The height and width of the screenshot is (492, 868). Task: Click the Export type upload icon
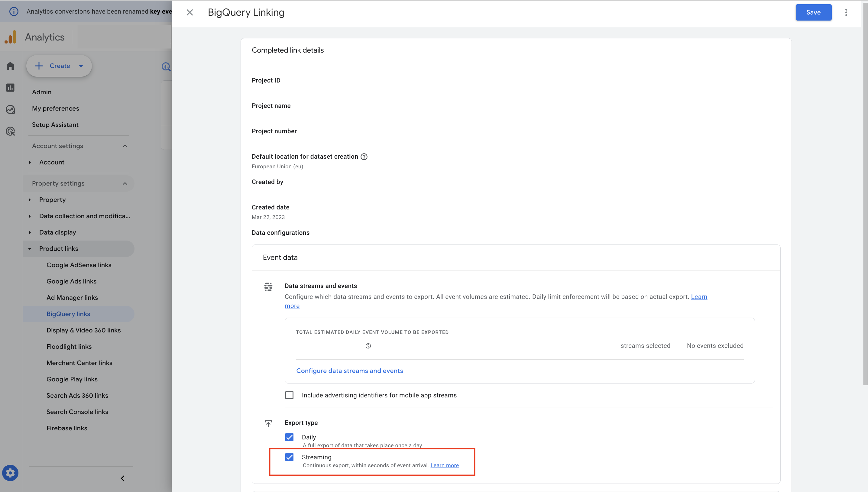coord(268,423)
